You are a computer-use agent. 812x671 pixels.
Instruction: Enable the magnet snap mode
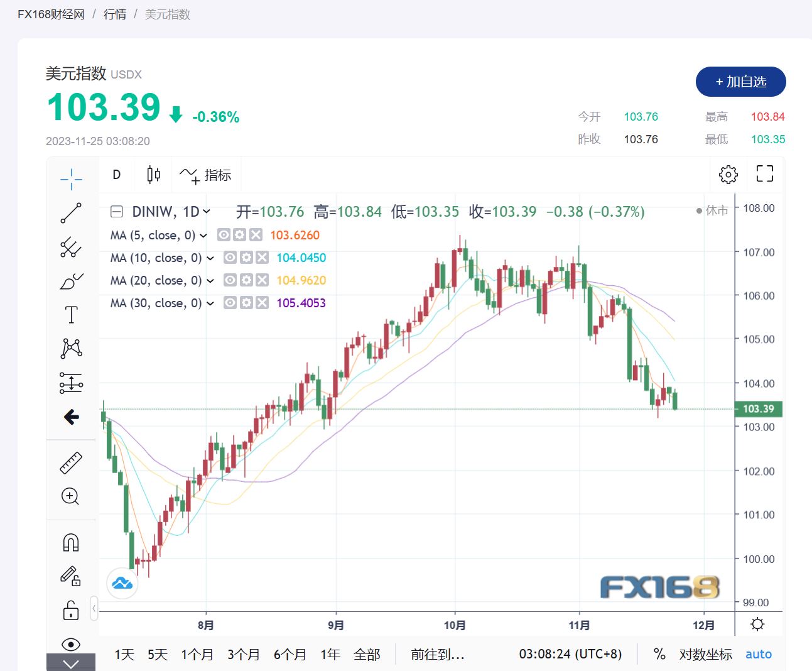coord(71,542)
